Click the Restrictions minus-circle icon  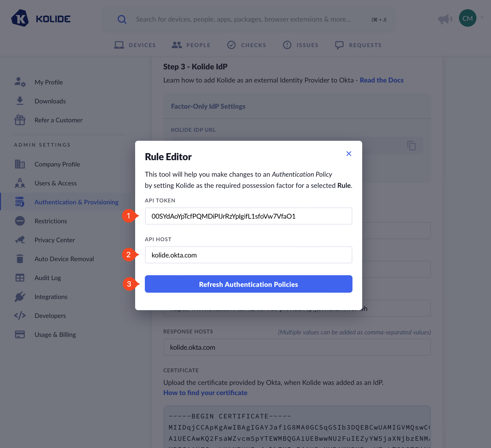(20, 221)
